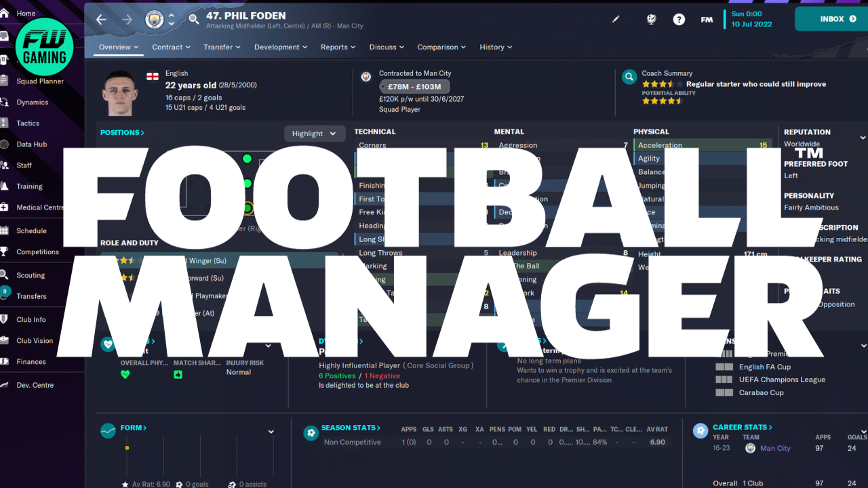Open the Highlight dropdown in the Positions panel

tap(314, 133)
